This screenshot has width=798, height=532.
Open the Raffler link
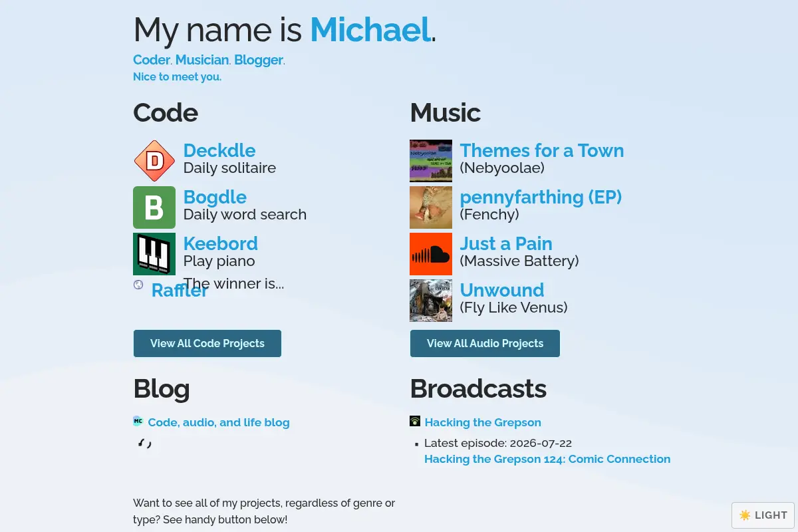[x=180, y=291]
